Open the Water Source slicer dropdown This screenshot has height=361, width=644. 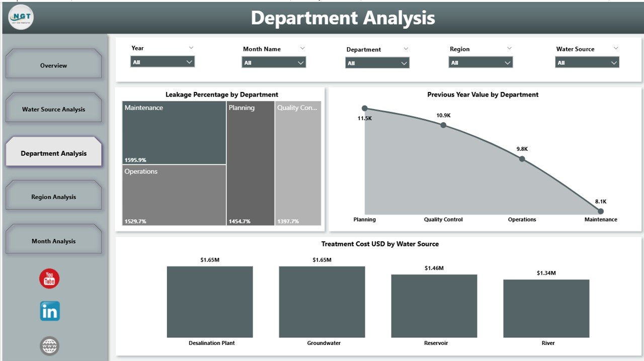614,62
